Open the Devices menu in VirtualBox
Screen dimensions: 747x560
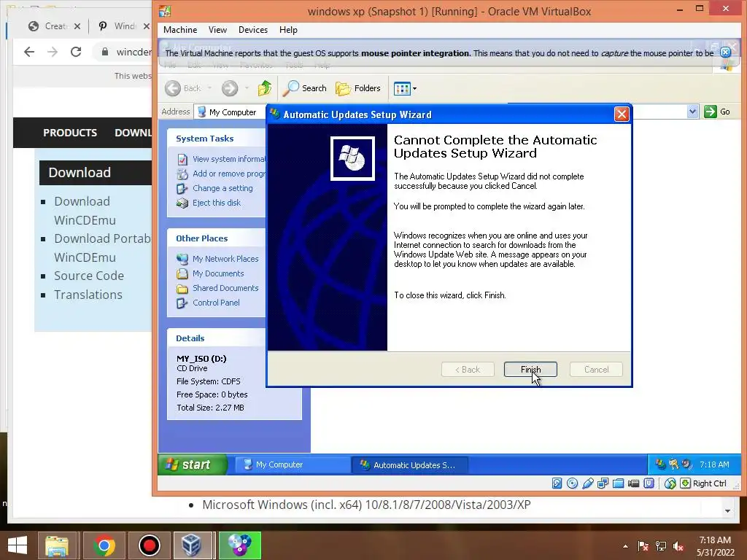tap(253, 29)
